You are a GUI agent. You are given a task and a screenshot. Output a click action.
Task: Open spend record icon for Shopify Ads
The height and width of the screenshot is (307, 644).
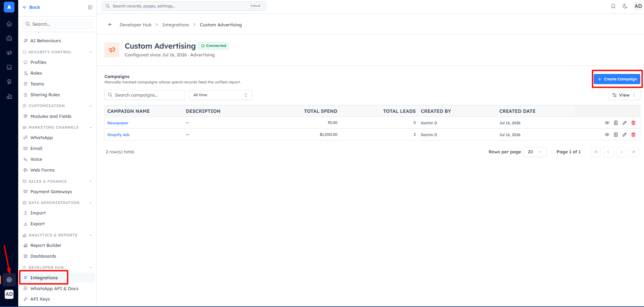click(616, 135)
